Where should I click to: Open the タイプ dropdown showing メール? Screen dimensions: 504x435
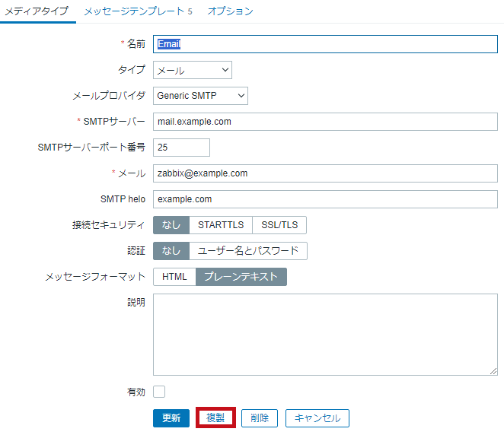pos(193,70)
